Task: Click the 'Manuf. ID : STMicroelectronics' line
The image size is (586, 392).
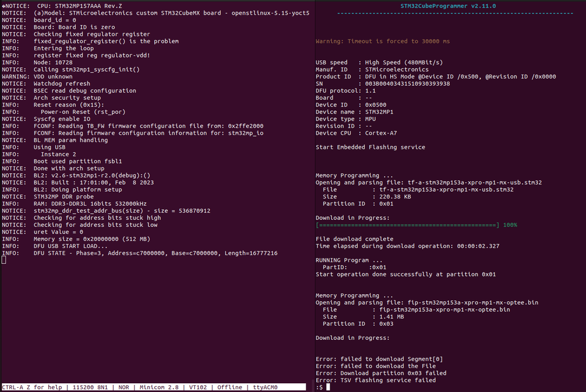Action: click(372, 70)
